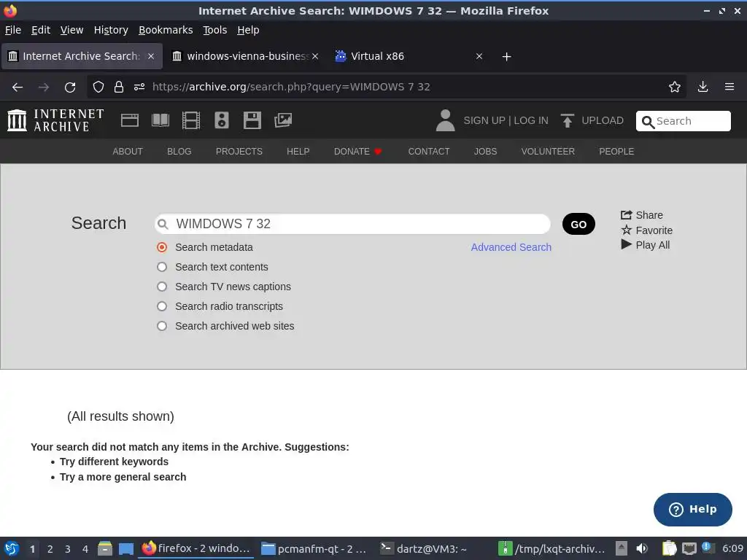Open the Web (Wayback) media icon
Screen dimensions: 747x560
[130, 120]
